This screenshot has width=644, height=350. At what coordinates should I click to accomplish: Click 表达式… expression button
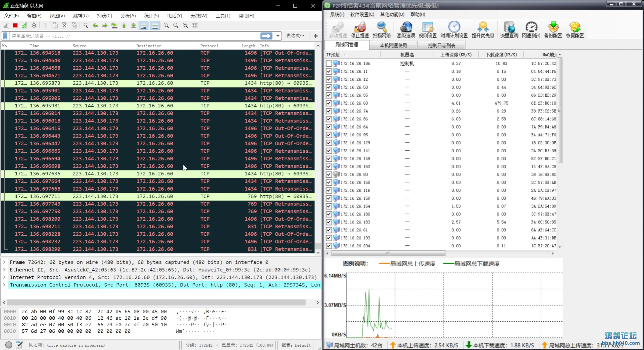[x=295, y=36]
